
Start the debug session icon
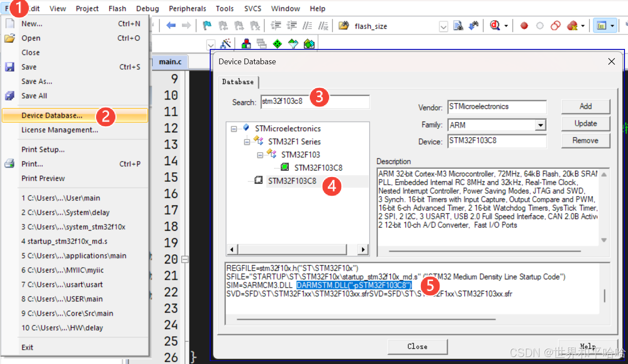tap(495, 26)
